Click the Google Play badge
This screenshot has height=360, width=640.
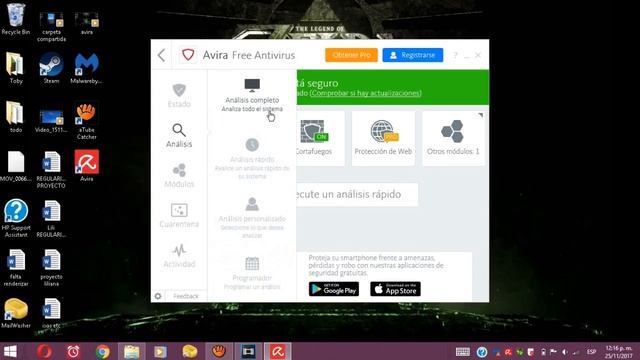(334, 289)
